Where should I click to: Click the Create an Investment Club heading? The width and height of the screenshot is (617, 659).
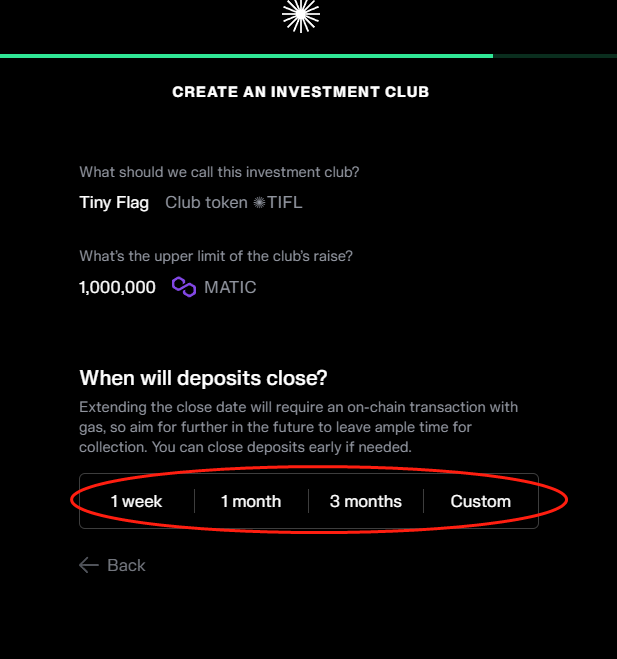coord(300,92)
